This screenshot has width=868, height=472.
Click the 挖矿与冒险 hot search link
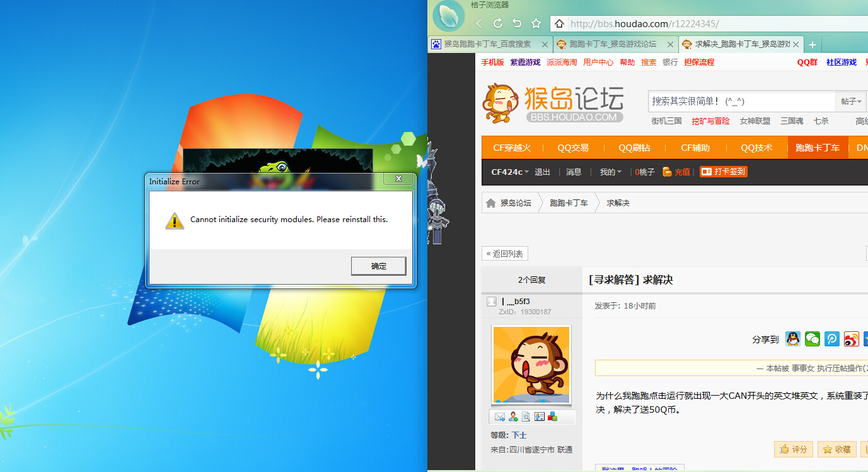tap(710, 121)
